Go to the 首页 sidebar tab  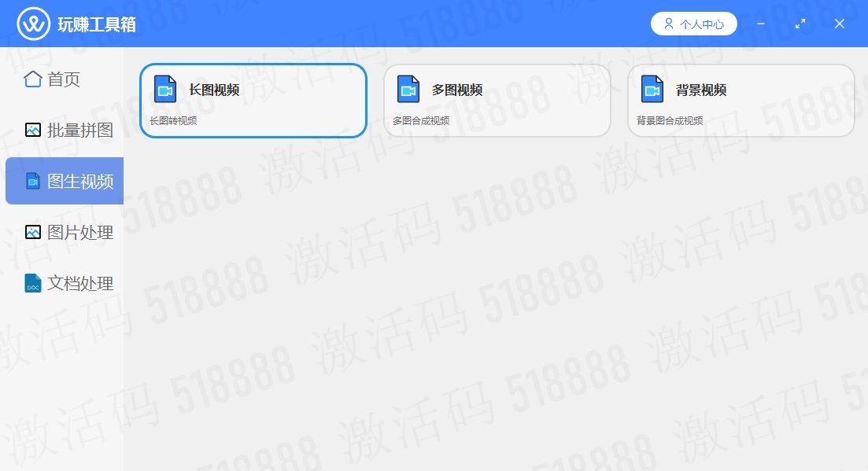[x=65, y=79]
